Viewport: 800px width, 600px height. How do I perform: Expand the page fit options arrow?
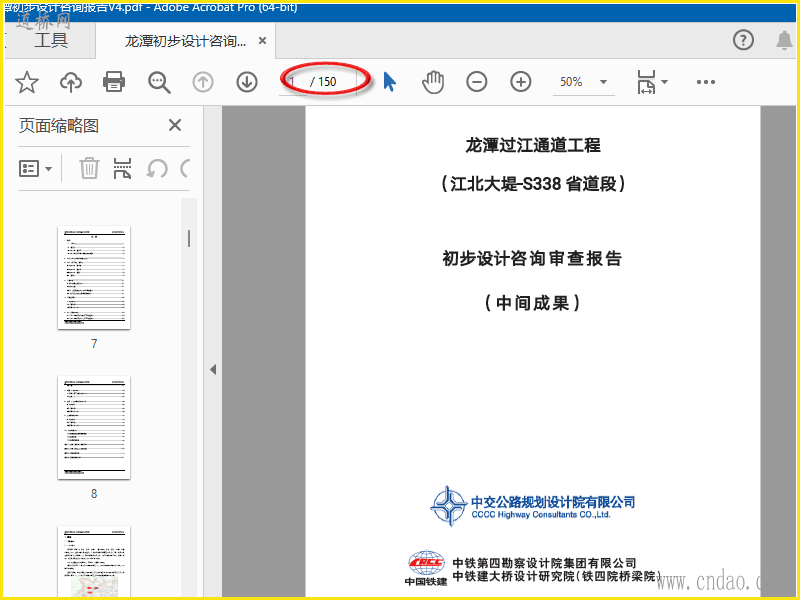664,82
